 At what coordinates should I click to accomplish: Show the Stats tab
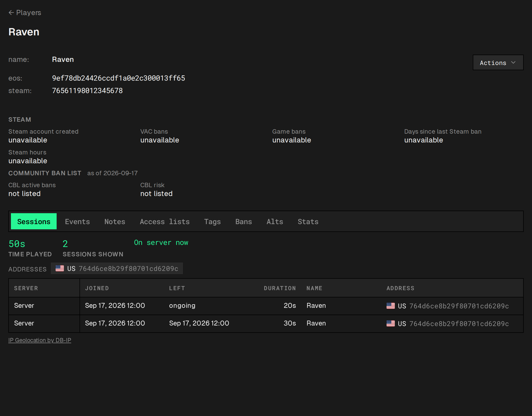(x=308, y=222)
